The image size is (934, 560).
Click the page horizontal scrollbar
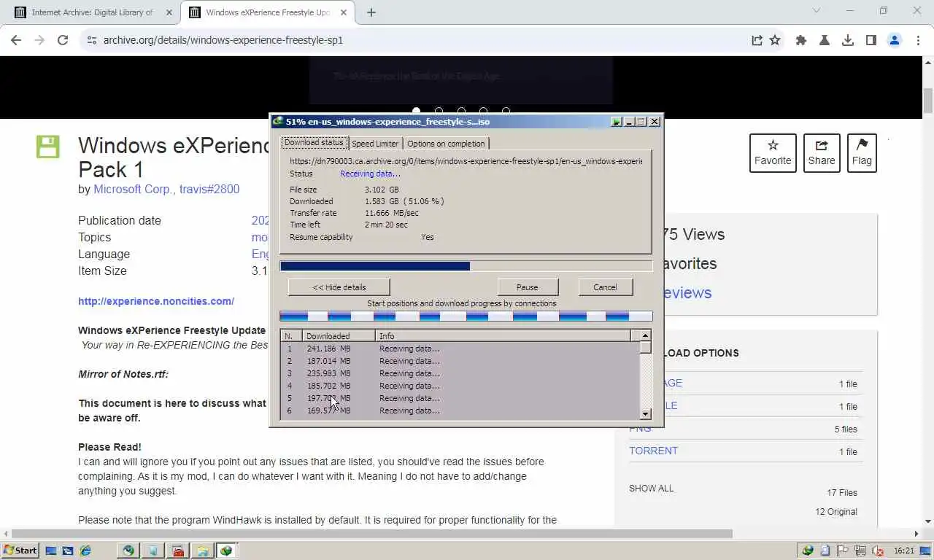point(372,534)
